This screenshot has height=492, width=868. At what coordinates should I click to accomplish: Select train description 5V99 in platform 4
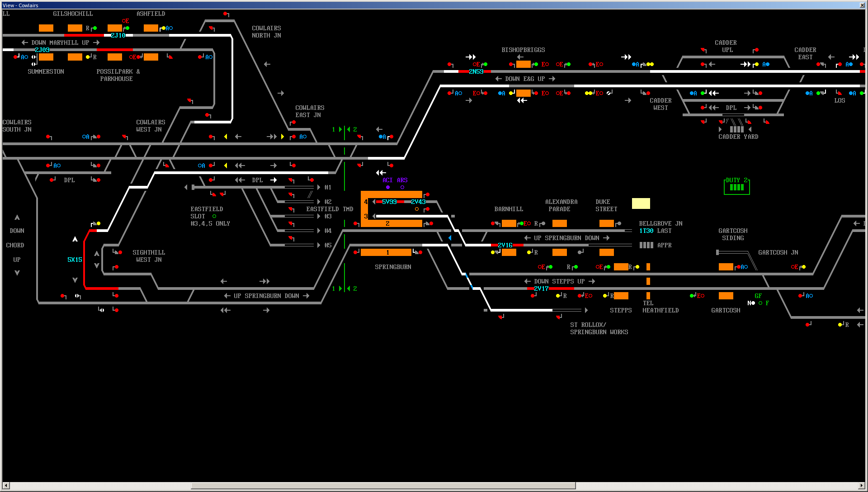(389, 202)
